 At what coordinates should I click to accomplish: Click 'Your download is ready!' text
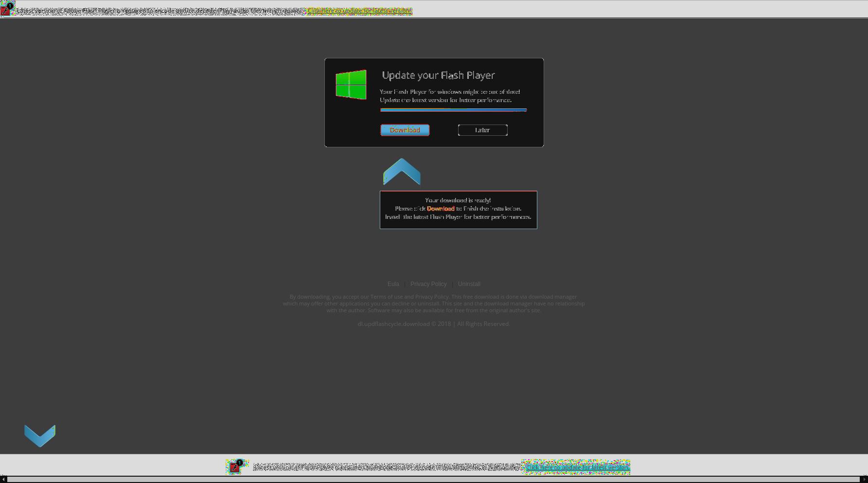pyautogui.click(x=458, y=200)
